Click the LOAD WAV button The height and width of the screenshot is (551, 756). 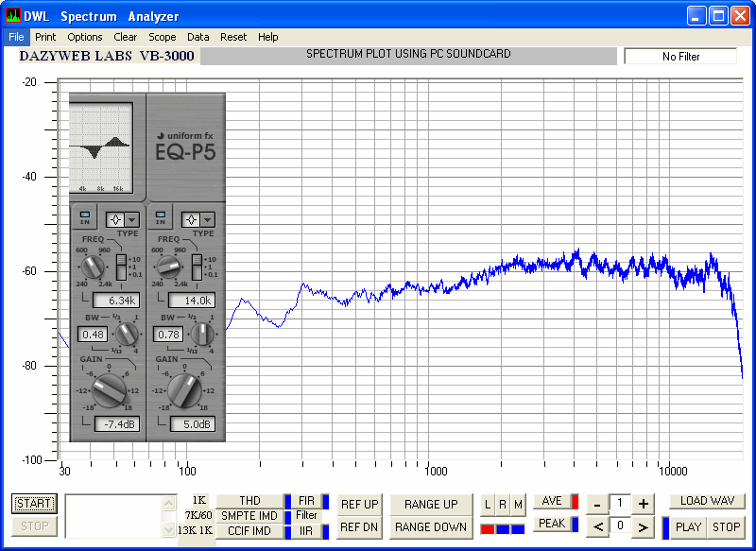(707, 501)
